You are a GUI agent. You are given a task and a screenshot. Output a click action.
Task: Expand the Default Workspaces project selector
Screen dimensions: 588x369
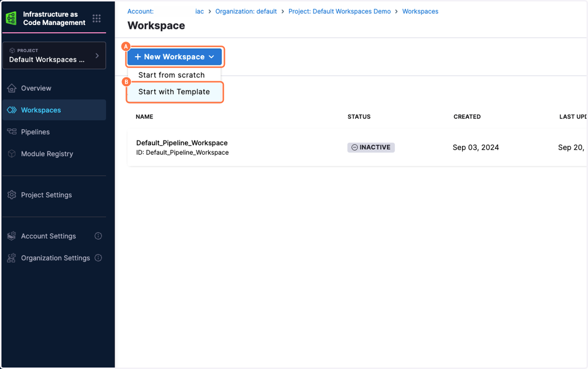click(x=54, y=56)
